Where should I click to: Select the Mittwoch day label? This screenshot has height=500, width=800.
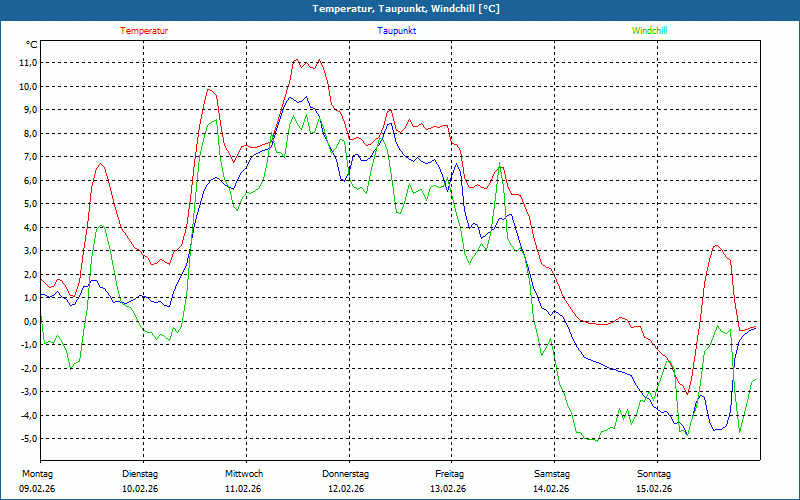pos(244,473)
